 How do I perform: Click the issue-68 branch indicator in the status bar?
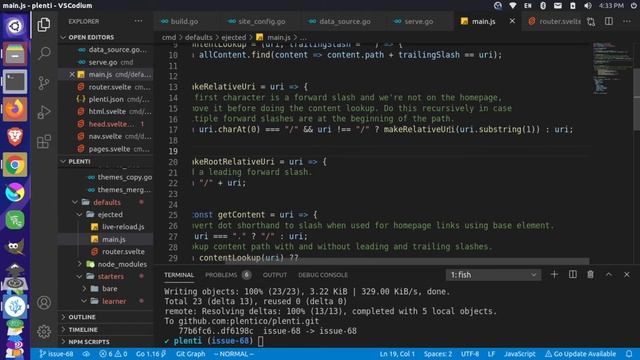56,354
